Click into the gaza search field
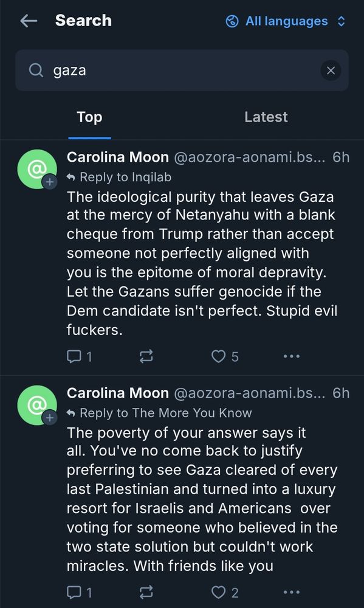 [182, 71]
